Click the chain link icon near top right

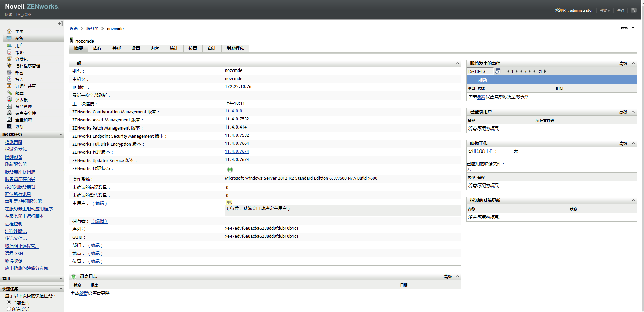pyautogui.click(x=625, y=28)
